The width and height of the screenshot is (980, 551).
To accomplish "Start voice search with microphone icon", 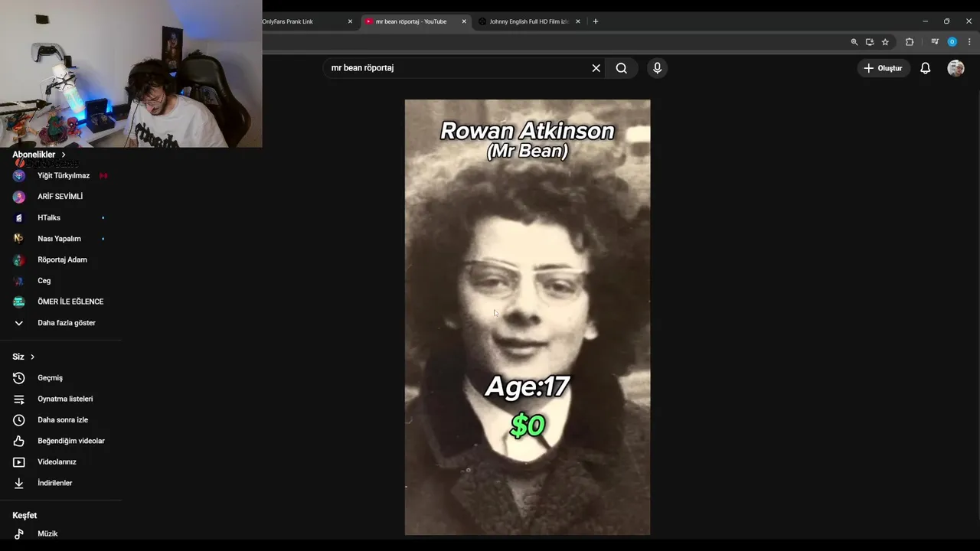I will coord(657,68).
